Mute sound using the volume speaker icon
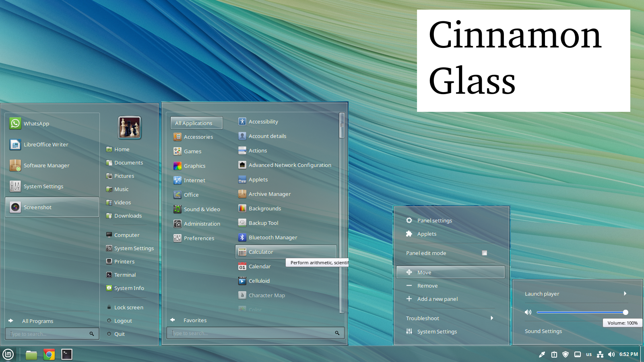This screenshot has height=362, width=644. coord(528,312)
